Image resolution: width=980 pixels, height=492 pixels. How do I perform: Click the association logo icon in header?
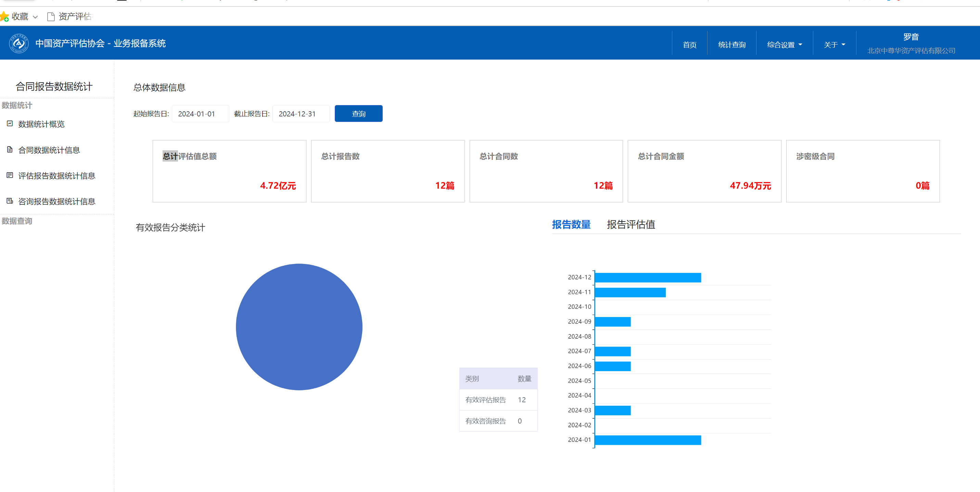(x=18, y=43)
